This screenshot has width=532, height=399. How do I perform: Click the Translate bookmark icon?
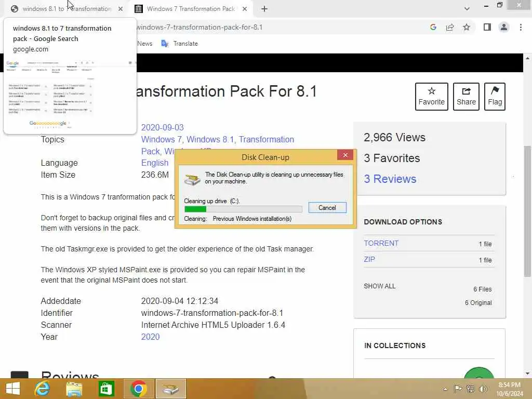(x=165, y=44)
